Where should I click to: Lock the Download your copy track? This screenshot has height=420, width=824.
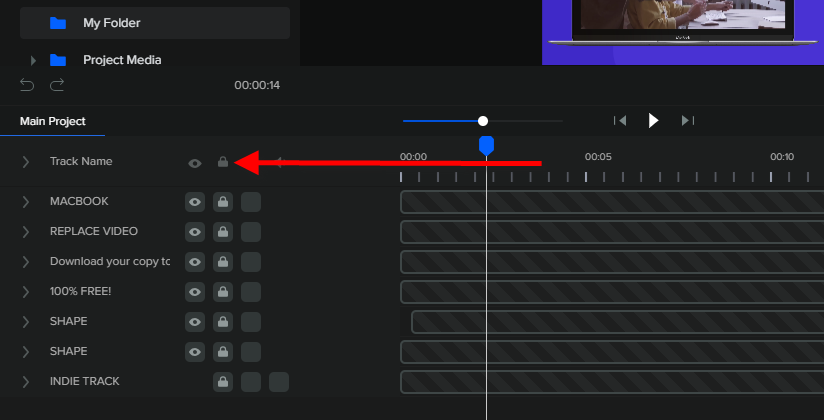click(x=223, y=262)
